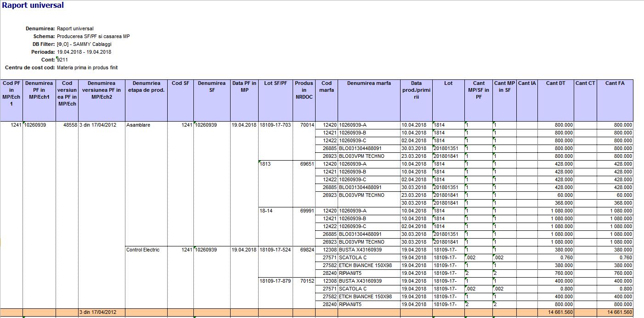
Task: Click lot cell '18109-17-703'
Action: click(276, 125)
